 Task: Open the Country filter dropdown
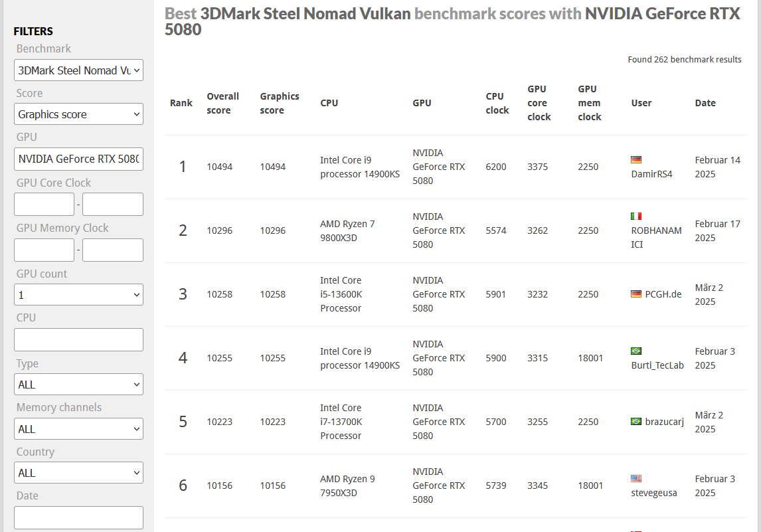[x=78, y=473]
